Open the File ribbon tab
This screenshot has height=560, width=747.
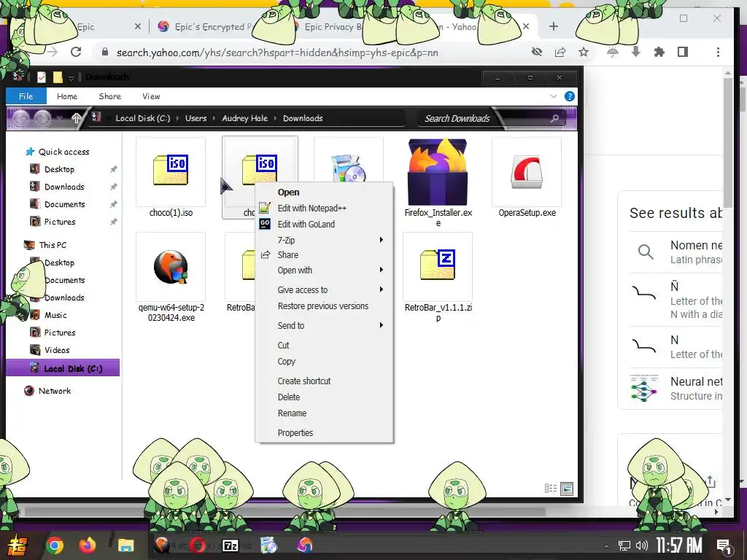coord(26,96)
